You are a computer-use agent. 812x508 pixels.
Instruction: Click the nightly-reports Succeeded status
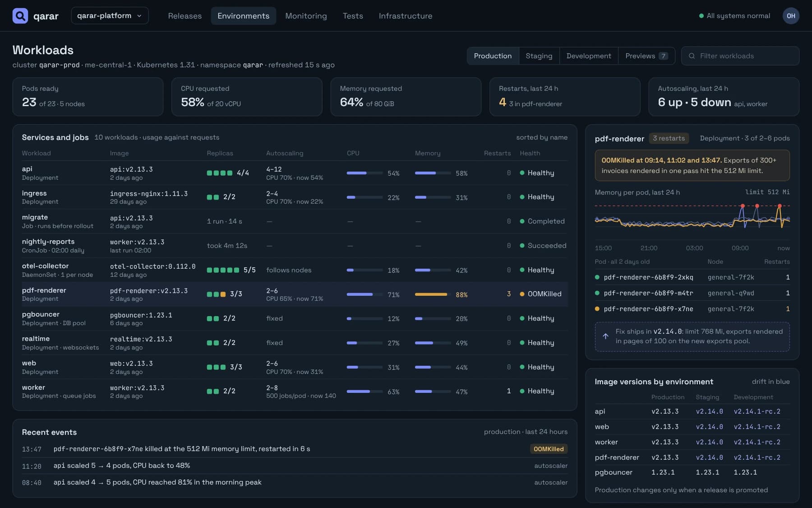543,246
